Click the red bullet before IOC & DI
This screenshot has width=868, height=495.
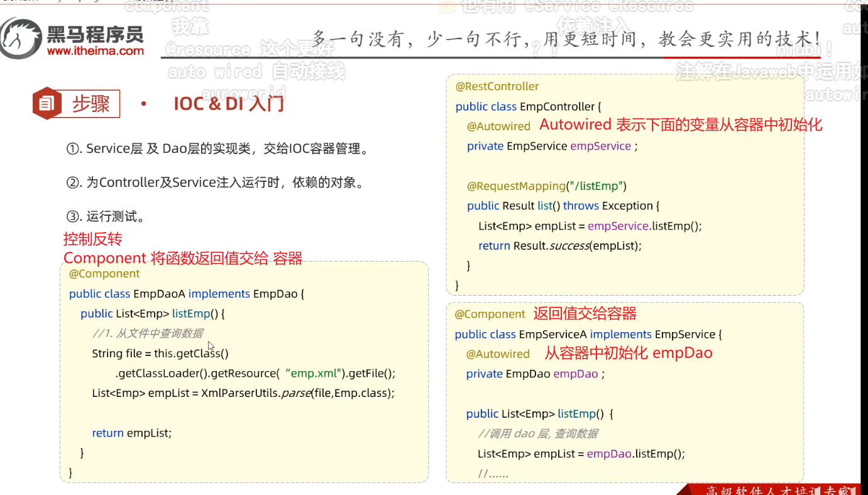coord(143,104)
